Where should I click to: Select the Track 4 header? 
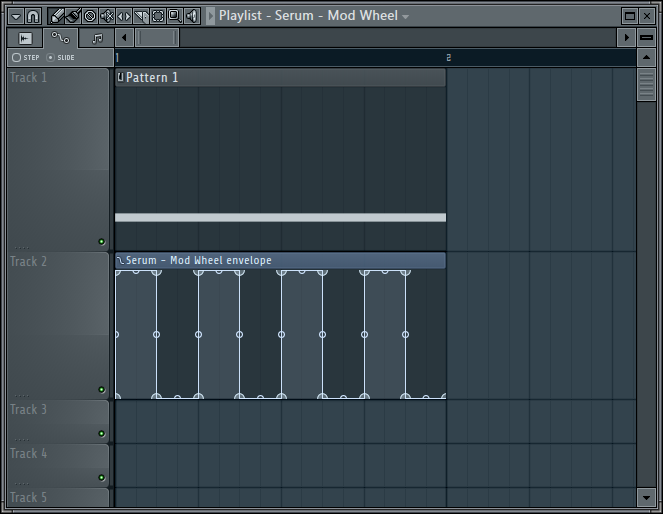point(58,466)
